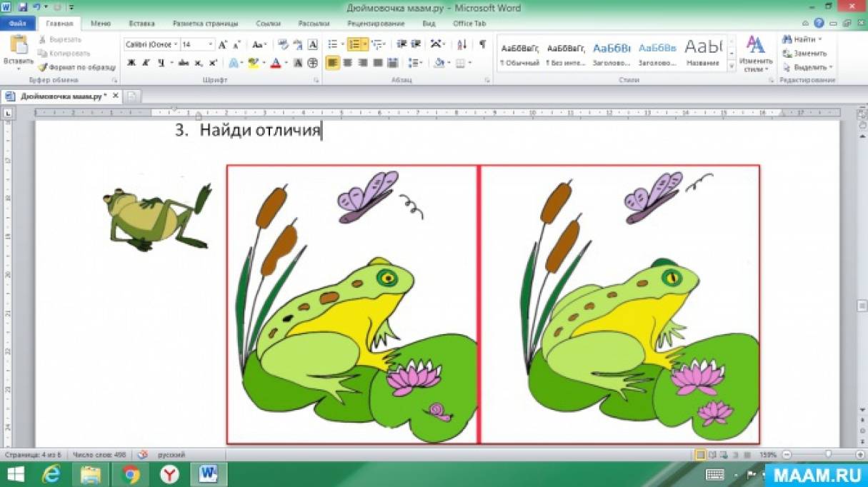Click the left frog picture in document

157,217
